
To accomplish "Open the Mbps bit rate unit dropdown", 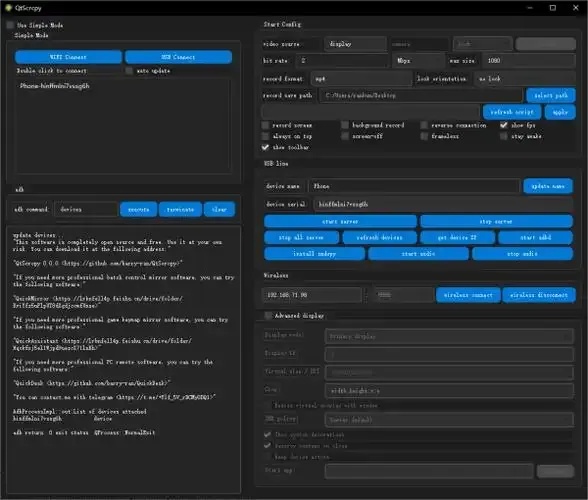I will coord(418,60).
